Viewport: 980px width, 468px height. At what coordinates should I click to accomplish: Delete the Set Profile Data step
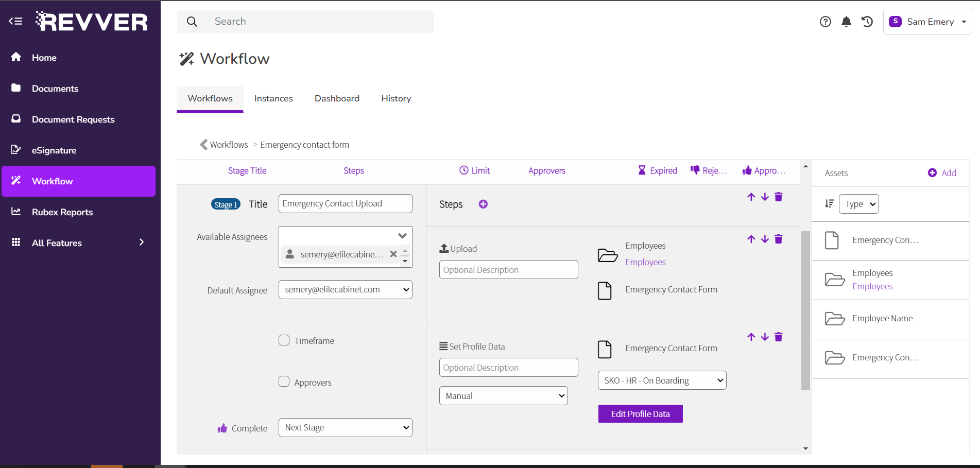pyautogui.click(x=778, y=337)
